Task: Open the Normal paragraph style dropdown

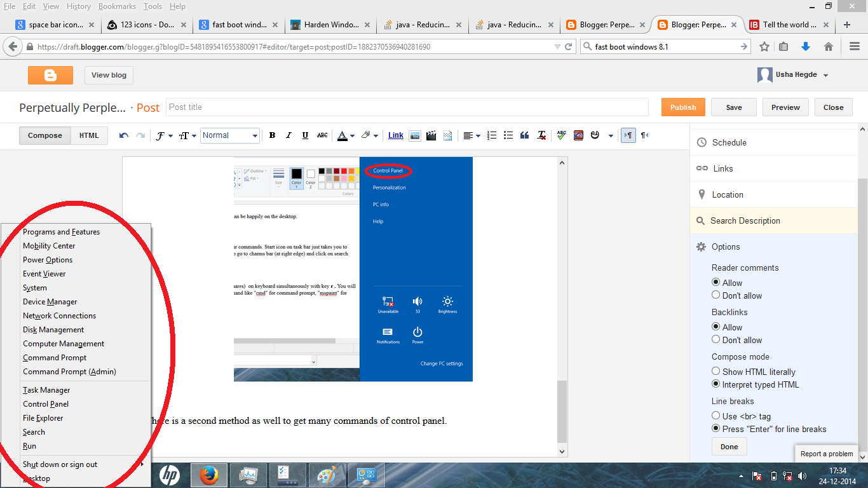Action: click(x=230, y=135)
